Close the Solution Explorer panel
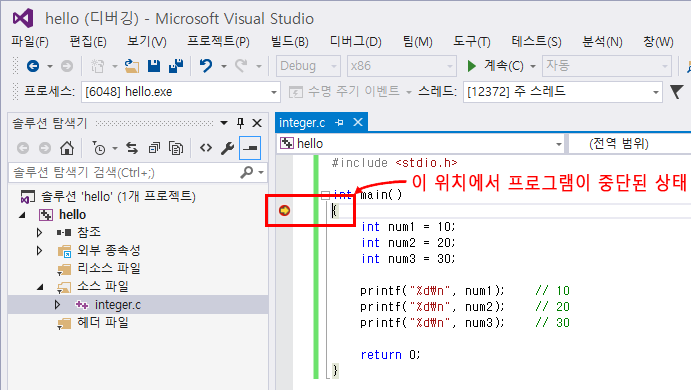The width and height of the screenshot is (691, 390). (x=257, y=123)
